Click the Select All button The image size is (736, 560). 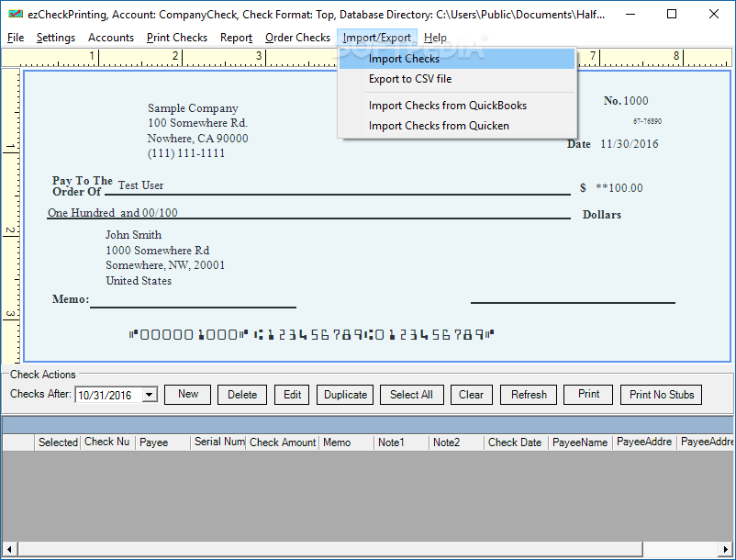tap(411, 395)
